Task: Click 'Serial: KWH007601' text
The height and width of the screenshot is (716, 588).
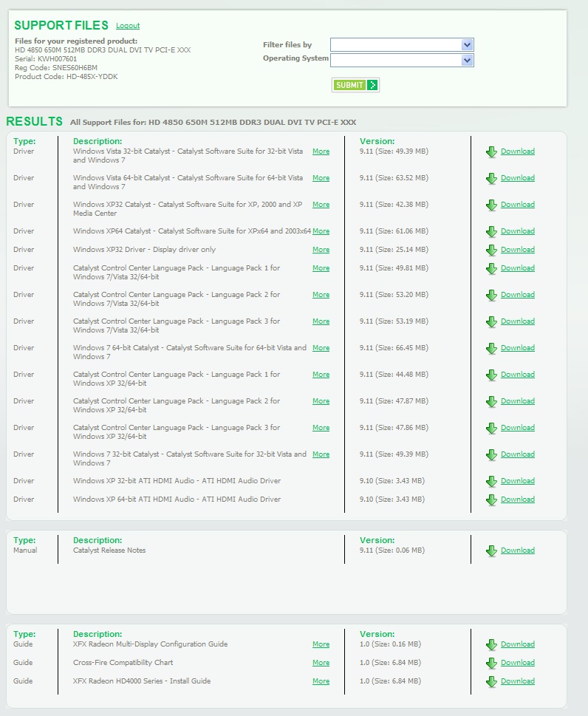Action: (46, 59)
